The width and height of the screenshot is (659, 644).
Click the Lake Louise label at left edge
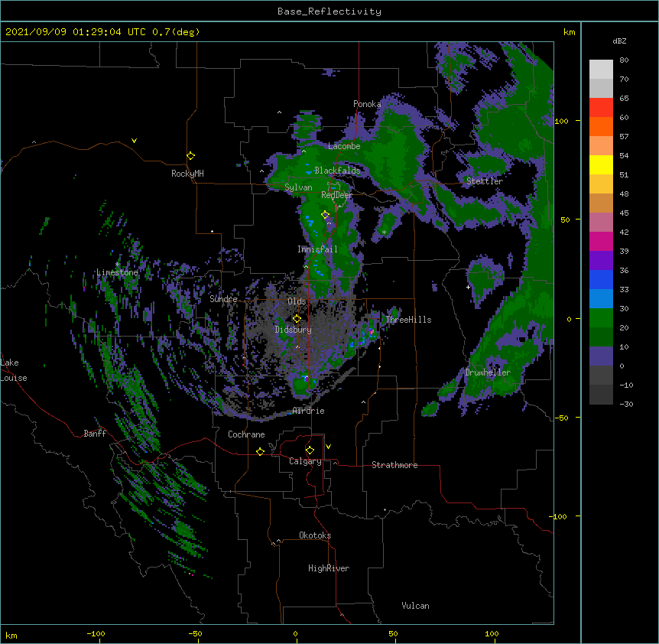14,370
